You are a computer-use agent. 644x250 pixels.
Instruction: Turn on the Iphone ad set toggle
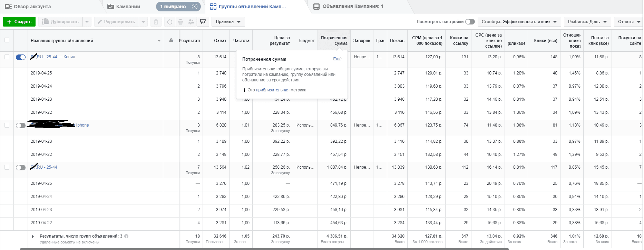(x=21, y=126)
